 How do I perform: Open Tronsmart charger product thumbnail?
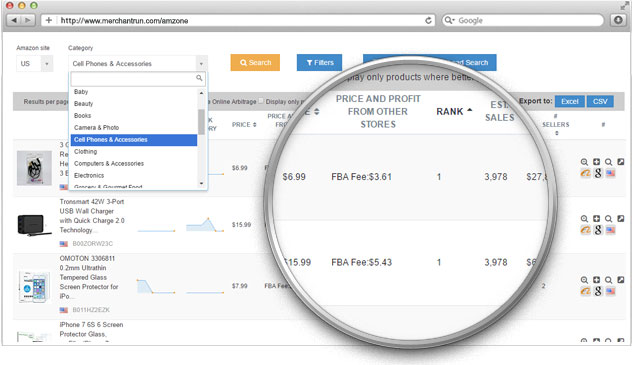34,225
